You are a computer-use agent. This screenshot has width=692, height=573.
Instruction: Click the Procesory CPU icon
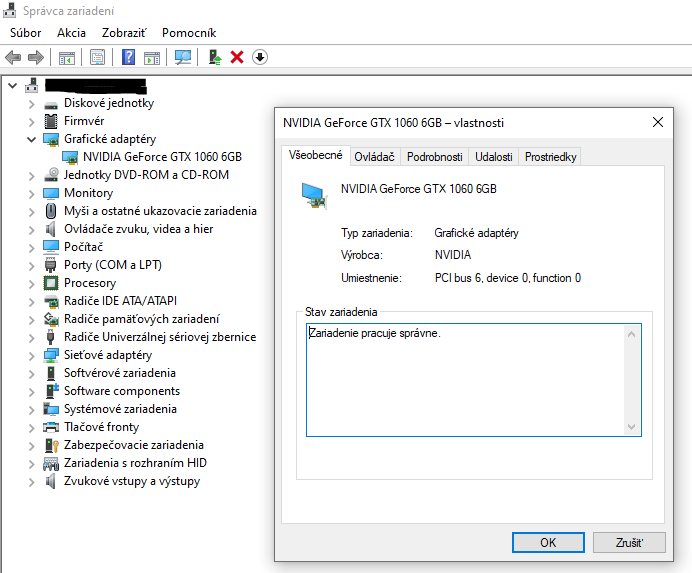coord(51,283)
